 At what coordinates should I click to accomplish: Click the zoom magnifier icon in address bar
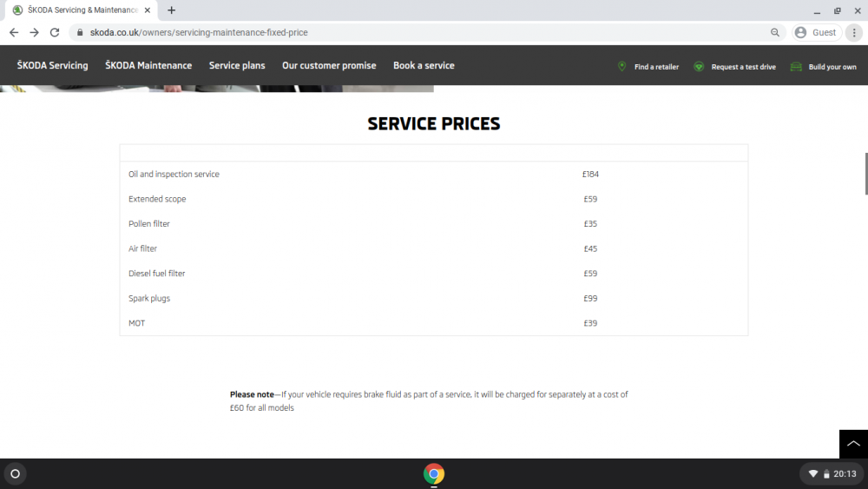(775, 33)
